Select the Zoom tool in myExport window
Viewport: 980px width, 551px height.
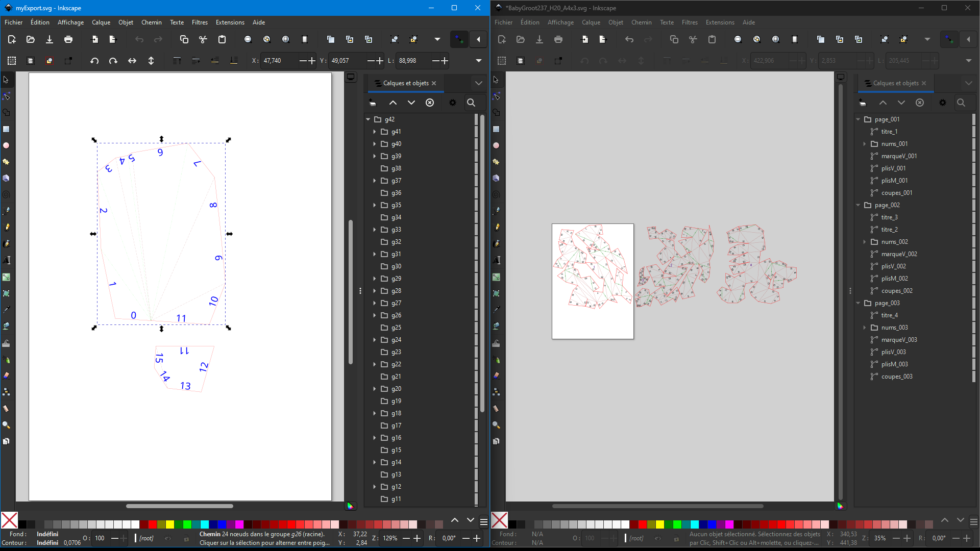[6, 425]
